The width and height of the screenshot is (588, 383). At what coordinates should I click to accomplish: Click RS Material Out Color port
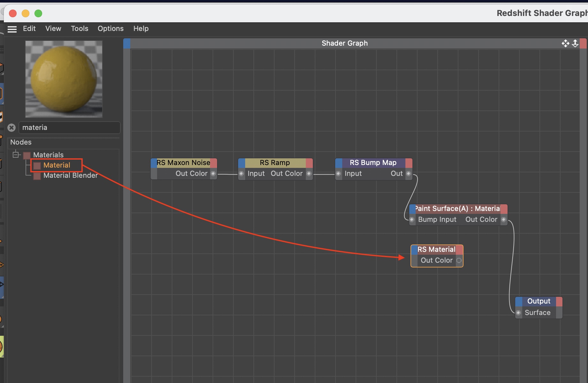point(459,260)
